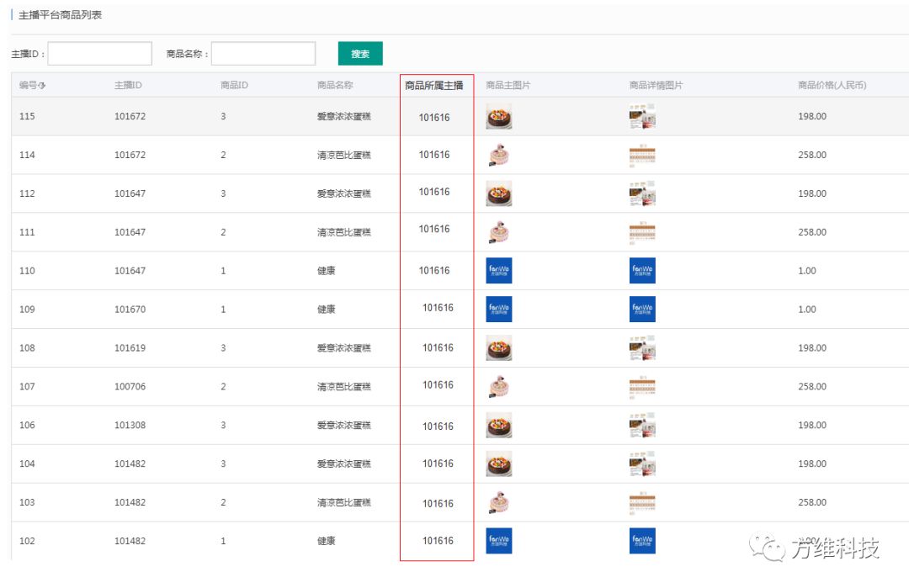
Task: Click the green 搜索 search button
Action: click(x=360, y=54)
